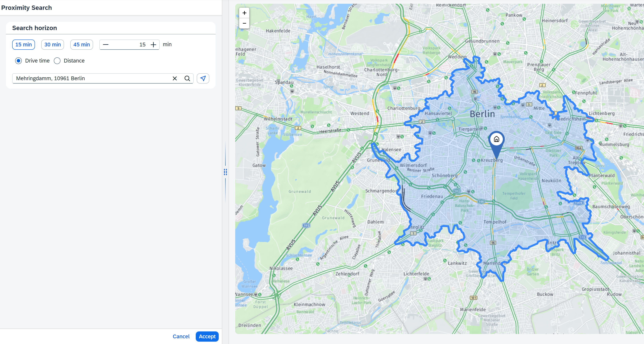Zoom out on the map
This screenshot has height=344, width=644.
coord(244,23)
